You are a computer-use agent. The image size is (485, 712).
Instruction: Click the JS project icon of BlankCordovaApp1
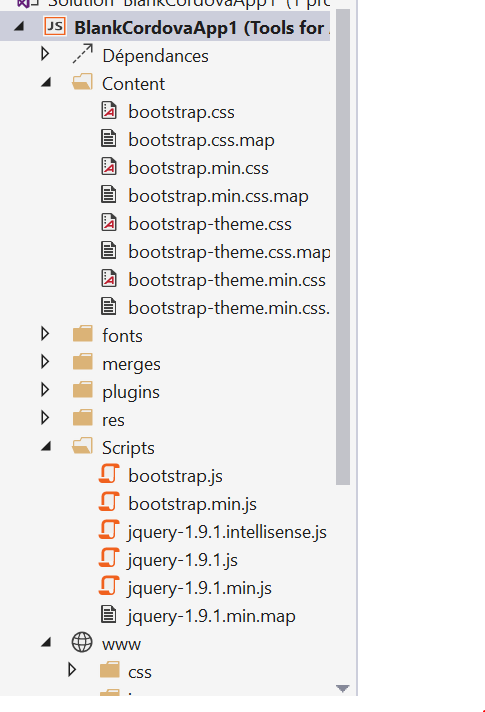55,27
